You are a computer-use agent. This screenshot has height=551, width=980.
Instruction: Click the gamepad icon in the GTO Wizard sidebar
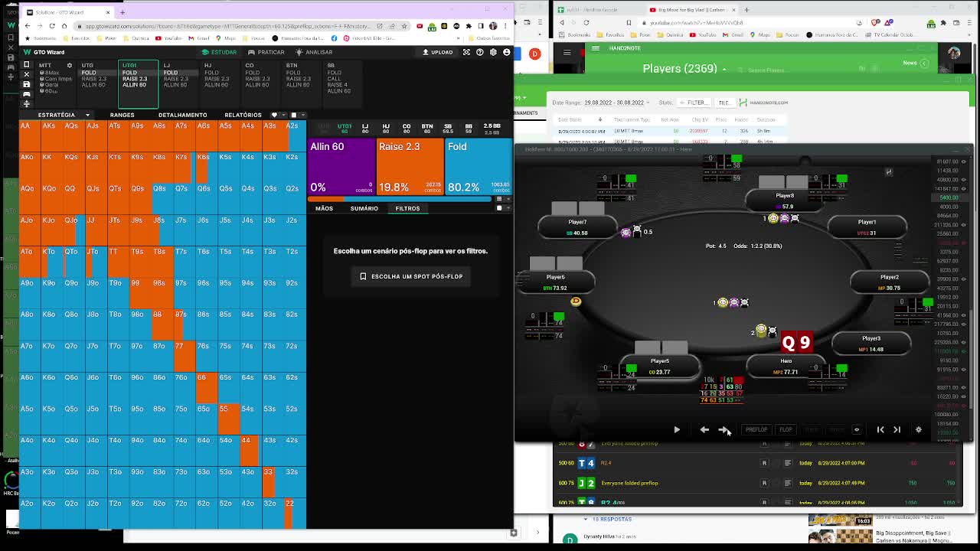coord(27,94)
